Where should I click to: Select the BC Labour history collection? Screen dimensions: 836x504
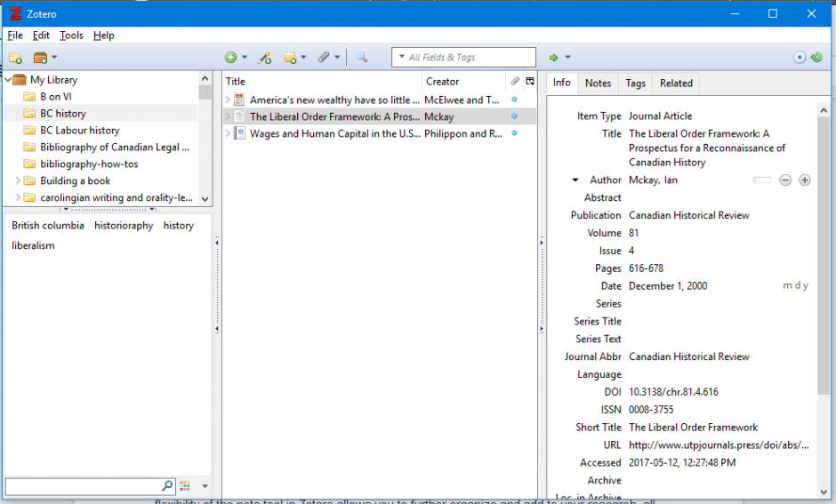coord(80,131)
